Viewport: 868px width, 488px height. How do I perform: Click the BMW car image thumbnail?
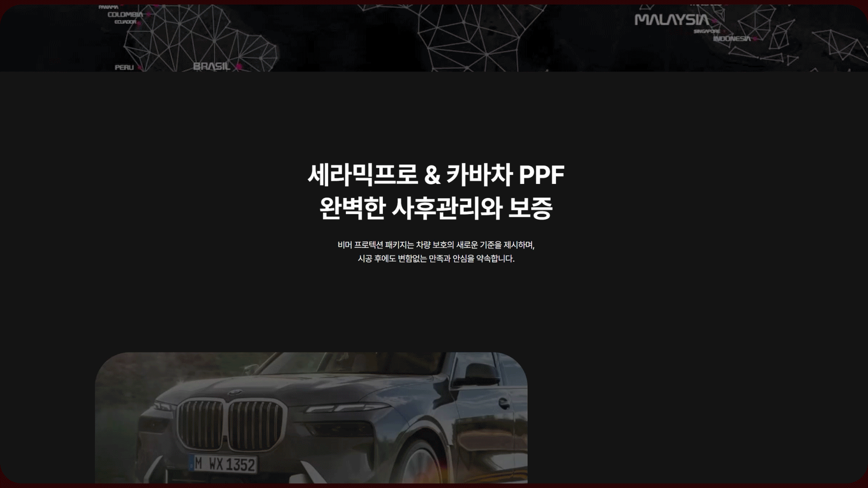click(311, 418)
